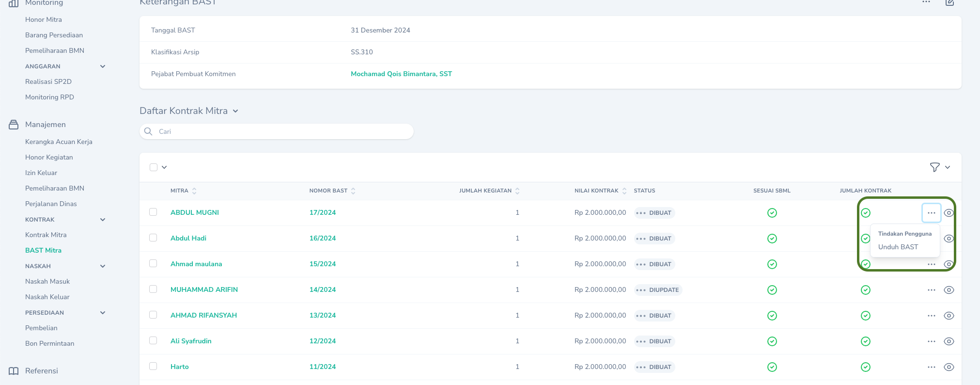
Task: Collapse the NASKAH sidebar section
Action: click(103, 266)
